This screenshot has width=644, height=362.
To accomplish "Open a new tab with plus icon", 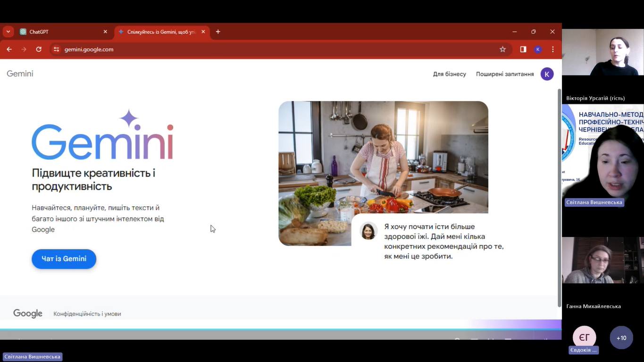I will coord(218,32).
